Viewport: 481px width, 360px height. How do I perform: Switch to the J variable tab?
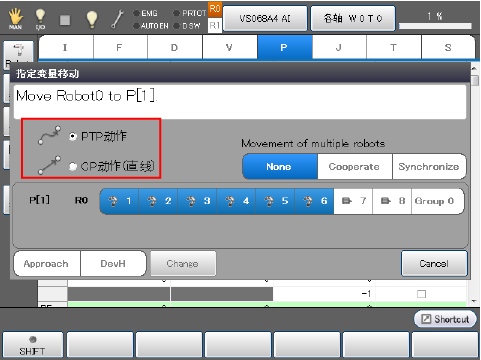[x=339, y=47]
